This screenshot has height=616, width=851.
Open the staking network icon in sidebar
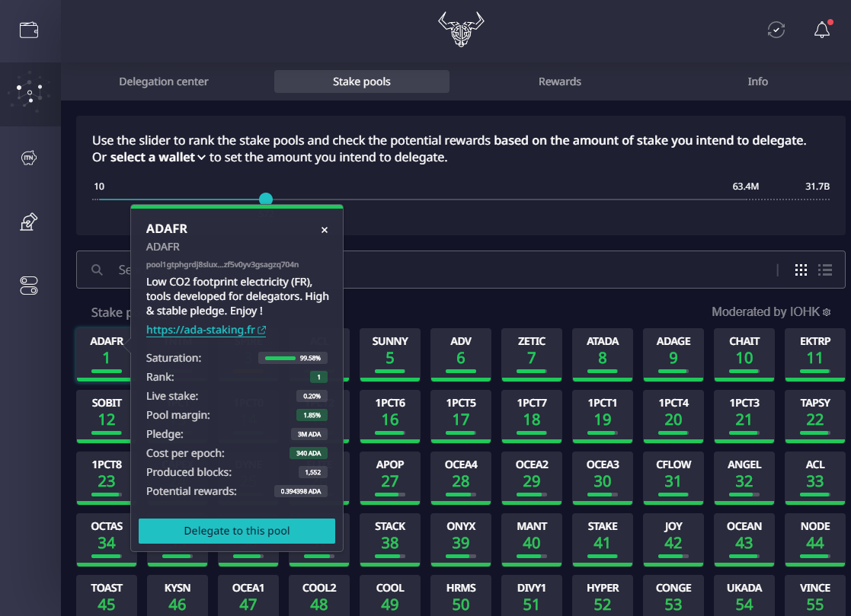pyautogui.click(x=30, y=93)
